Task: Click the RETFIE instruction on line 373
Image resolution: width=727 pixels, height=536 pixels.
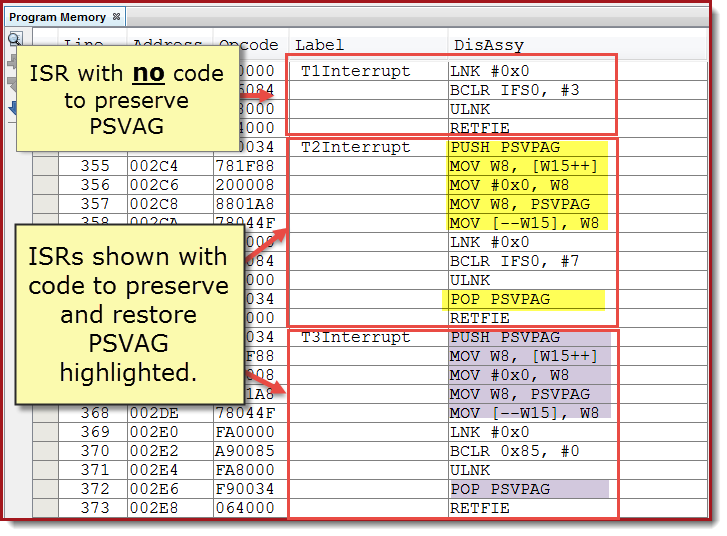Action: pyautogui.click(x=480, y=508)
